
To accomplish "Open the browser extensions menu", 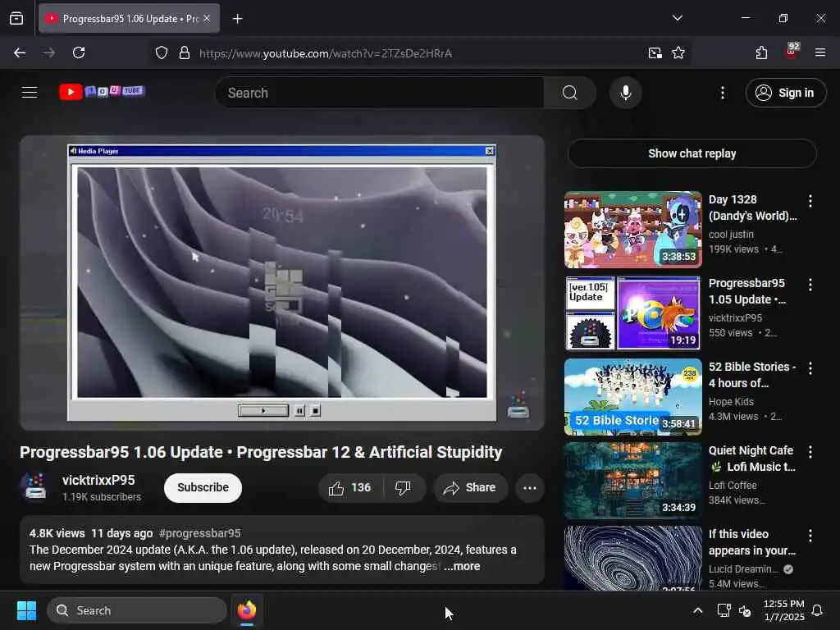I will 761,52.
